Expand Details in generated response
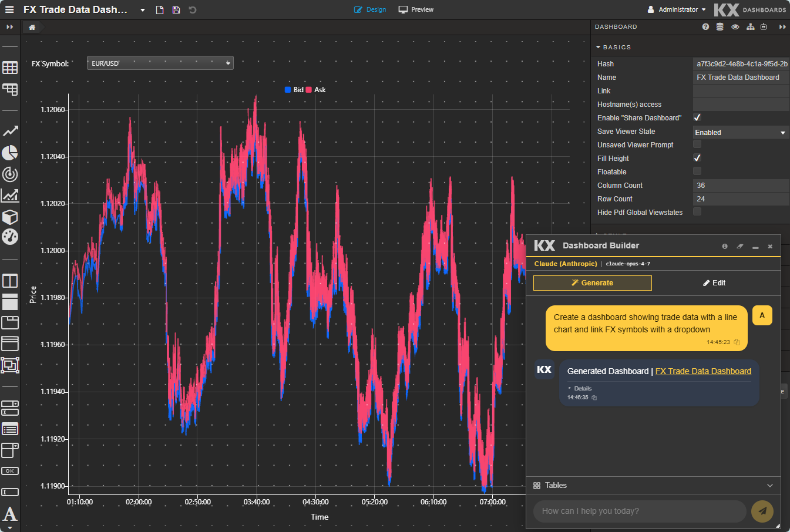 [x=580, y=389]
